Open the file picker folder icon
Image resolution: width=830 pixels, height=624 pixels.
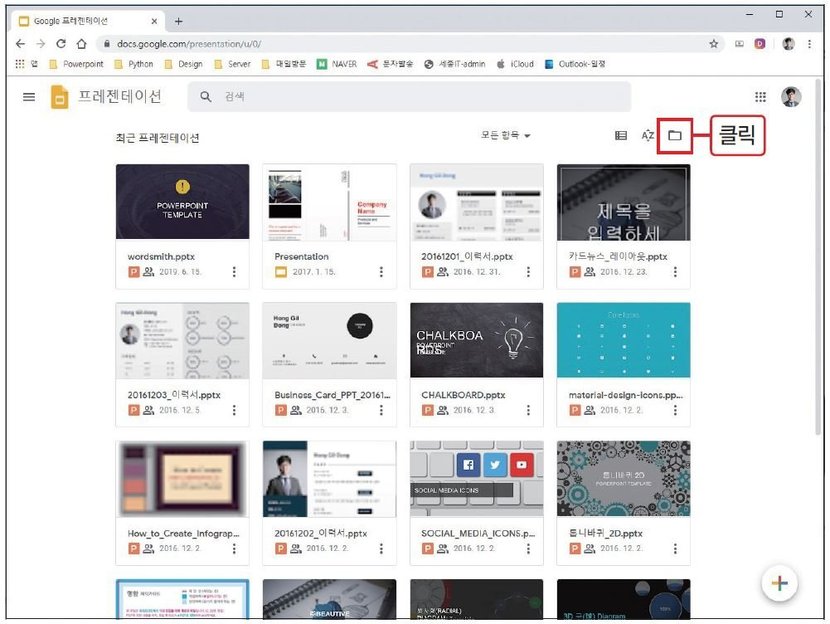pos(674,135)
